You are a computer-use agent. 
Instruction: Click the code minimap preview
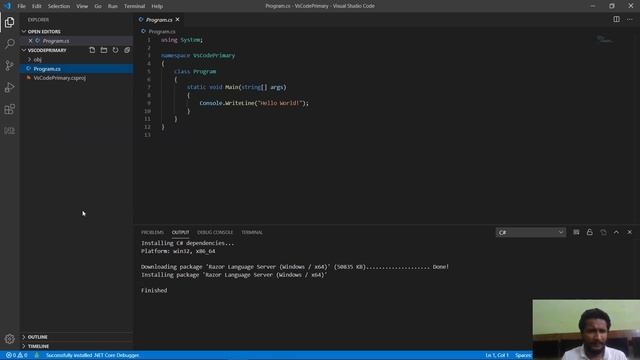click(605, 39)
